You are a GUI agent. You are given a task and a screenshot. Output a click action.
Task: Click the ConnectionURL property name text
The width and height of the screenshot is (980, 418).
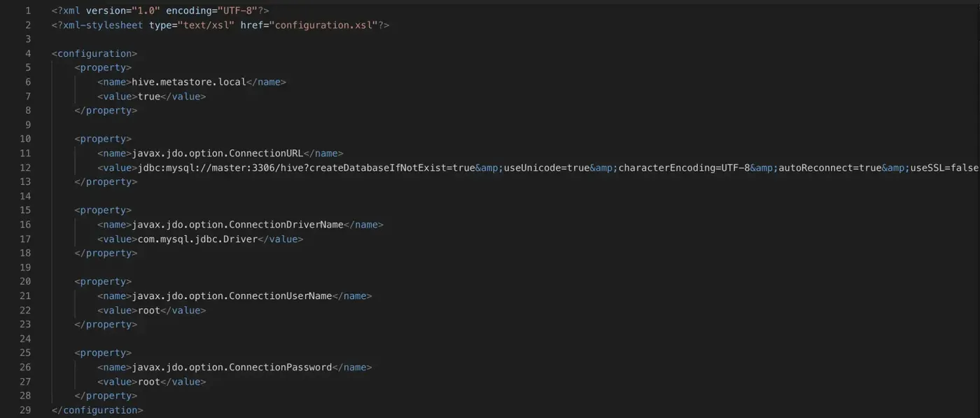click(218, 153)
